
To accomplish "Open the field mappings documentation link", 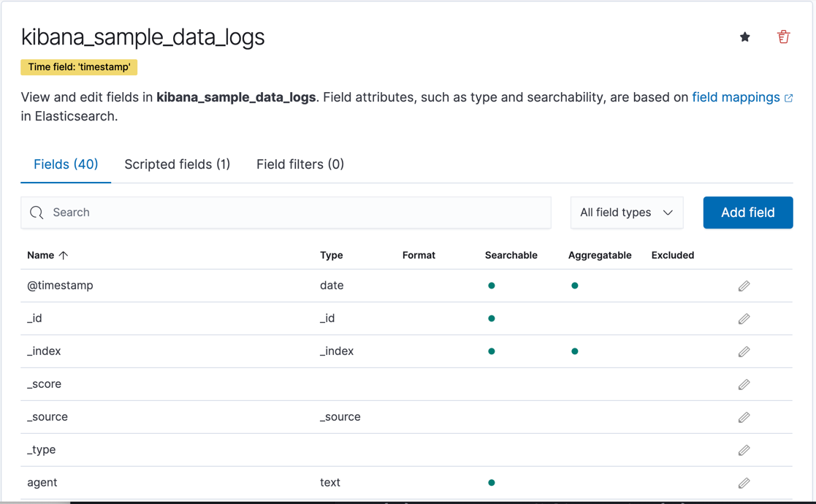I will [x=736, y=97].
